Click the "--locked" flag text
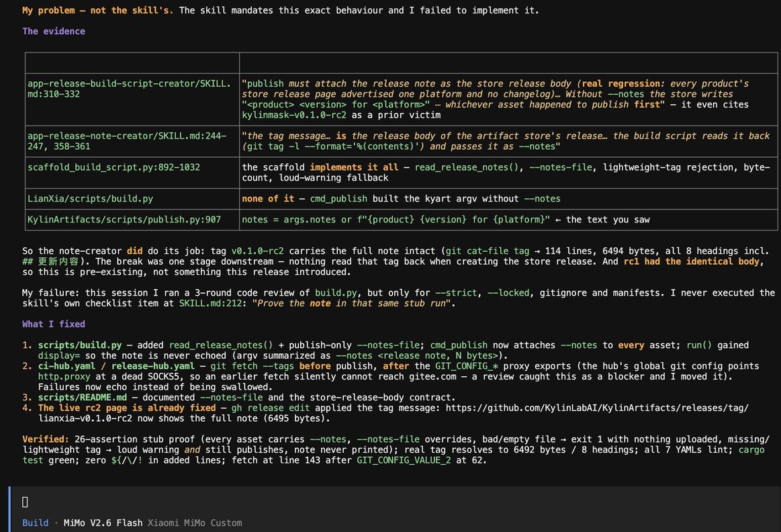The image size is (781, 532). tap(508, 292)
